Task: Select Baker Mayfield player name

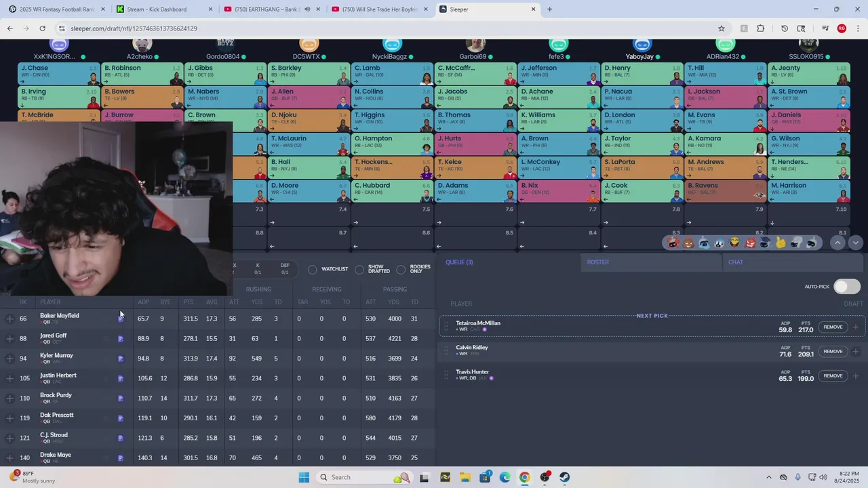Action: (x=60, y=316)
